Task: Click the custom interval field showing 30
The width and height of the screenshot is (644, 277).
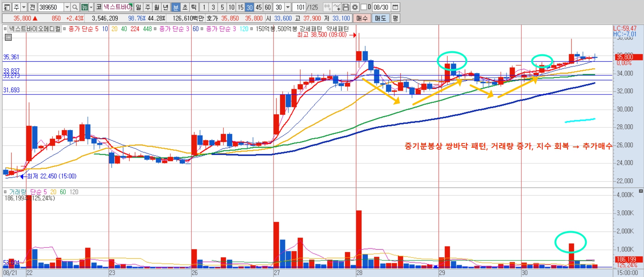Action: click(279, 7)
